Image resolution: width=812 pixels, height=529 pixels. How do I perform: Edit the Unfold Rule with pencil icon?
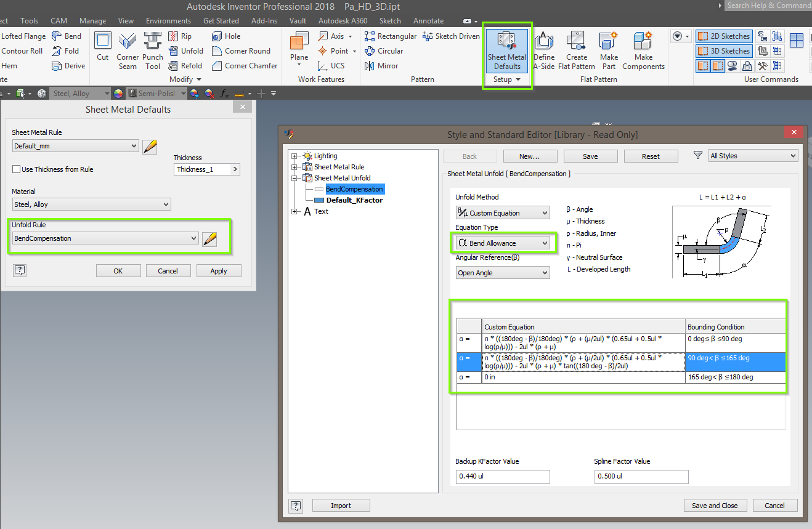tap(209, 239)
